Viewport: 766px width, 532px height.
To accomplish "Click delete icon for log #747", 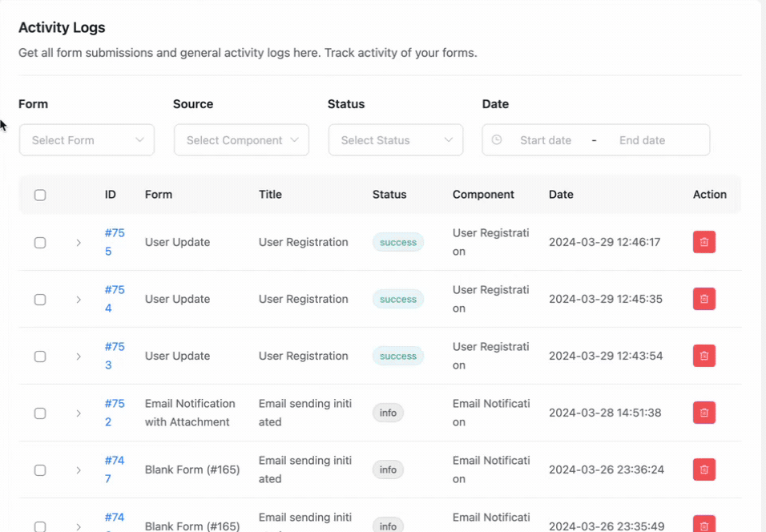I will 704,470.
